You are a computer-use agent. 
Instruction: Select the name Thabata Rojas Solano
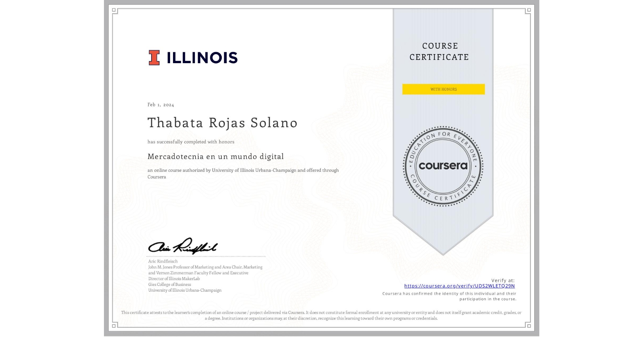click(x=222, y=122)
